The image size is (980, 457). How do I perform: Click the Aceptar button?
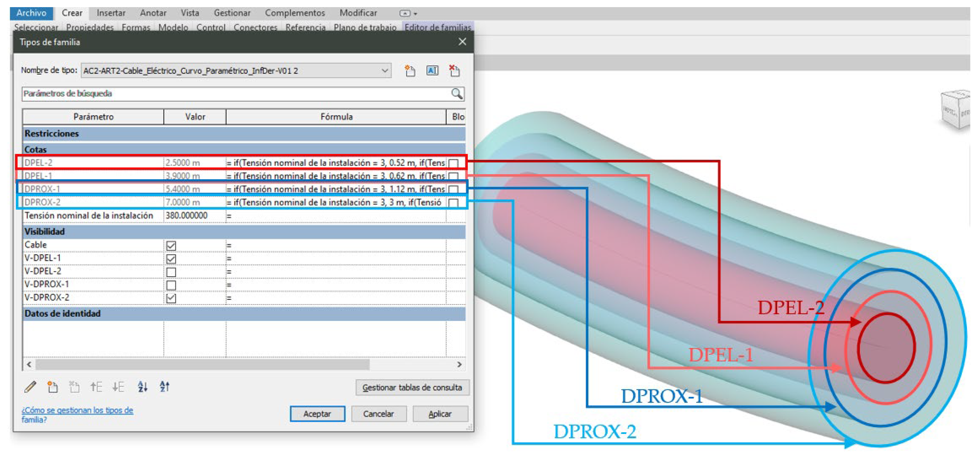[317, 414]
